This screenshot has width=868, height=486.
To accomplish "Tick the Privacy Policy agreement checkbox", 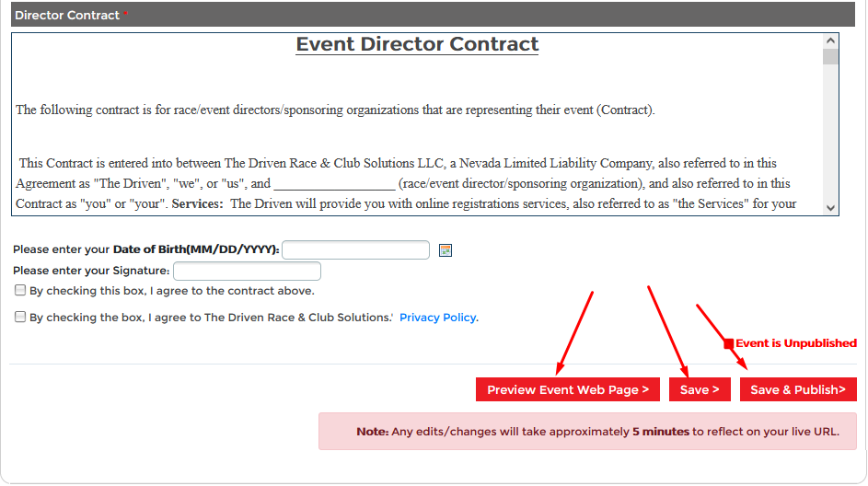I will point(20,318).
